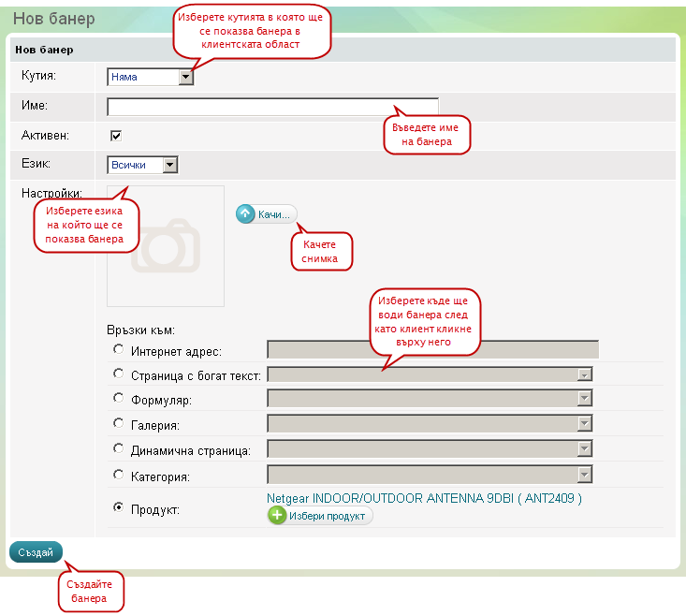The width and height of the screenshot is (686, 616).
Task: Toggle the Активен checkbox
Action: pos(117,136)
